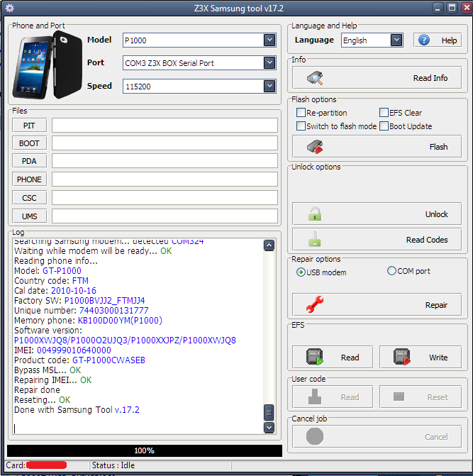Open the Speed dropdown arrow
Image resolution: width=473 pixels, height=476 pixels.
coord(269,87)
